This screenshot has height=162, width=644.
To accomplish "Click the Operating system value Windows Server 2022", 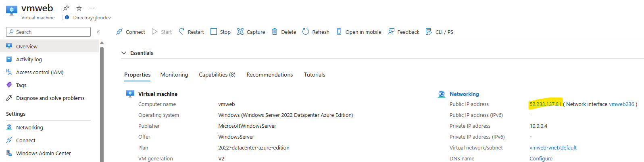I will (x=286, y=115).
